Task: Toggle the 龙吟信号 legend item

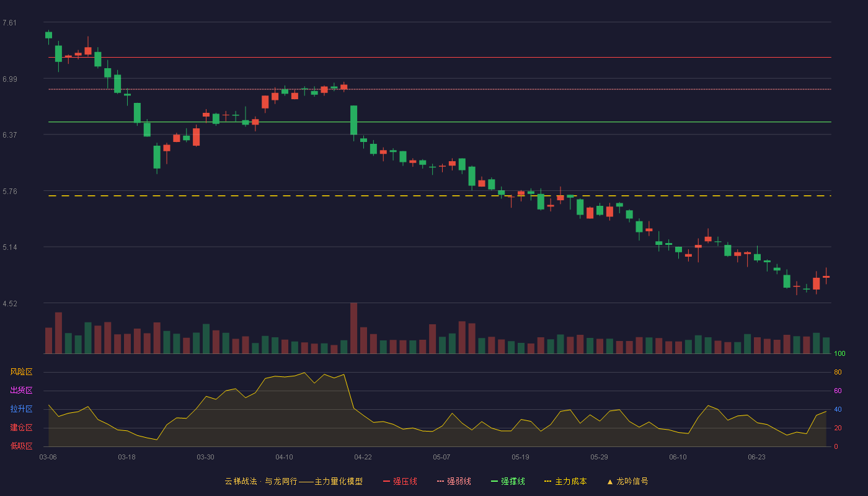Action: pos(627,481)
